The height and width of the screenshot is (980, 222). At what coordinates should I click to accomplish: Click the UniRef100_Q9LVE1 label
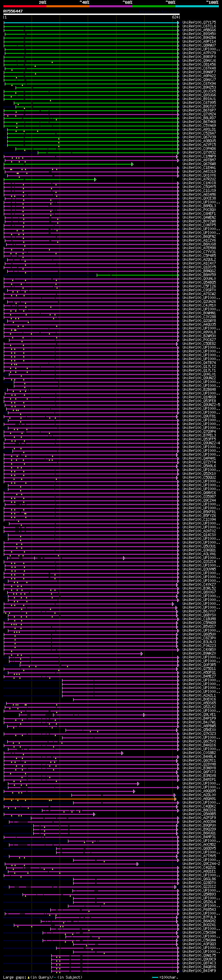pos(199,714)
